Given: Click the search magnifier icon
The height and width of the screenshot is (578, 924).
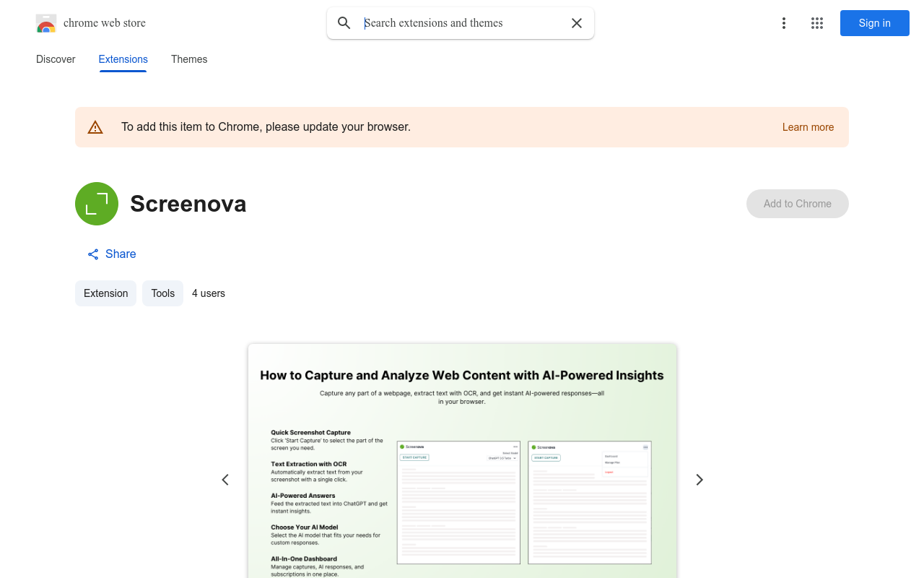Looking at the screenshot, I should [x=344, y=23].
